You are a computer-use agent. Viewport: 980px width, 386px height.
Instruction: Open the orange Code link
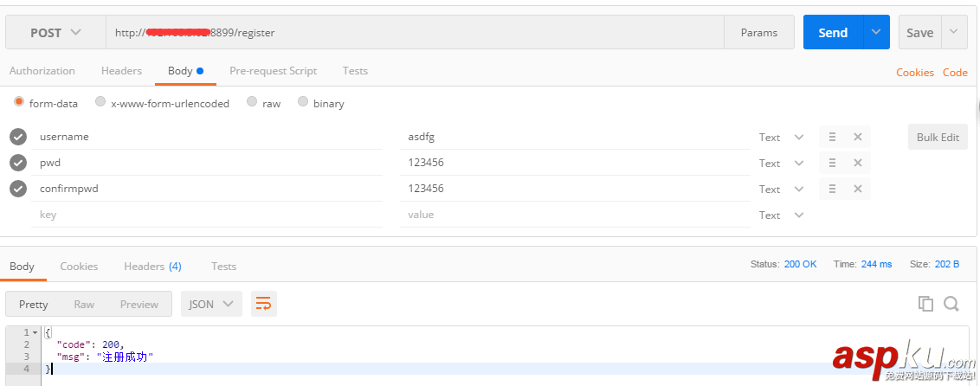point(955,73)
